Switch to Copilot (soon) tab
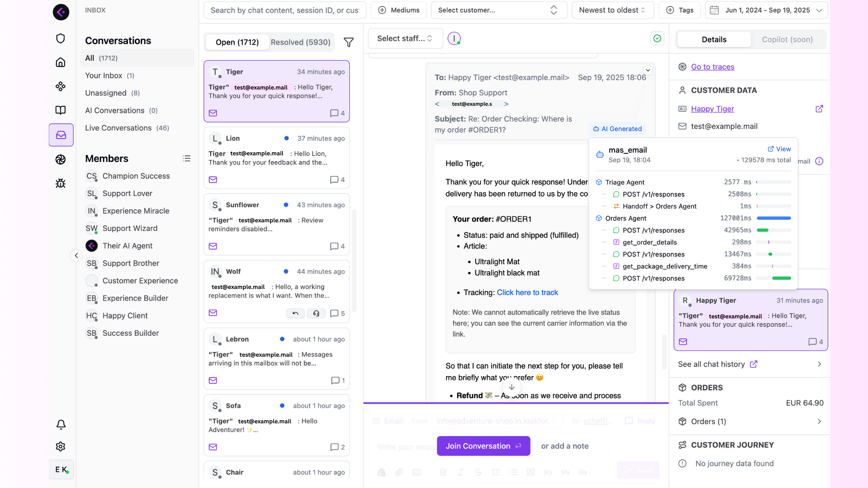 click(x=787, y=40)
